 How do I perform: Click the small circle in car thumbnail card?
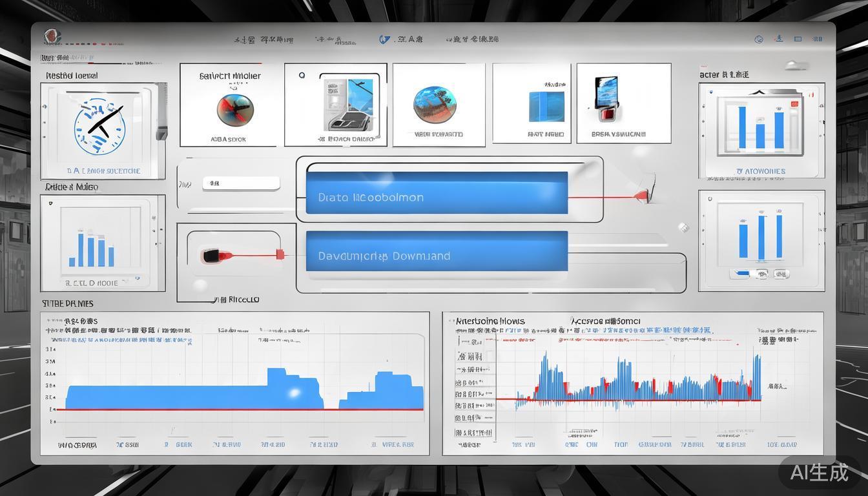click(x=302, y=76)
